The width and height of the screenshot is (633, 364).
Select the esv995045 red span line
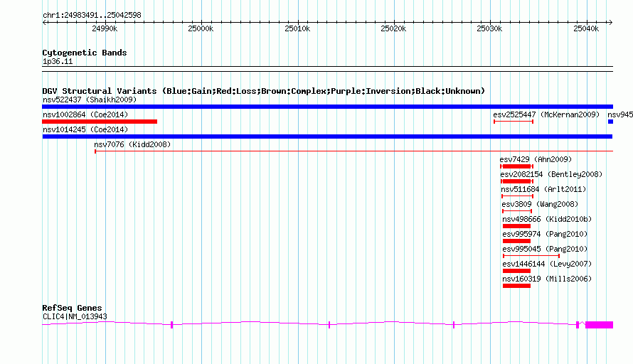pyautogui.click(x=531, y=256)
